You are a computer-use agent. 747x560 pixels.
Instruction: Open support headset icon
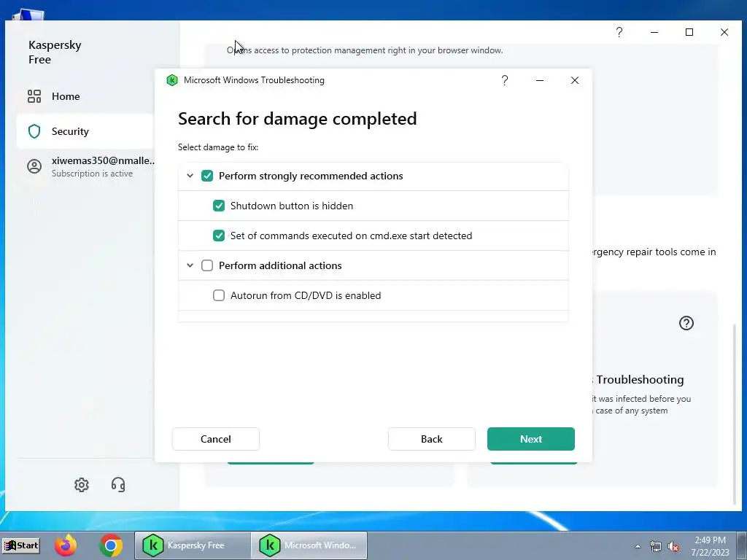click(118, 485)
